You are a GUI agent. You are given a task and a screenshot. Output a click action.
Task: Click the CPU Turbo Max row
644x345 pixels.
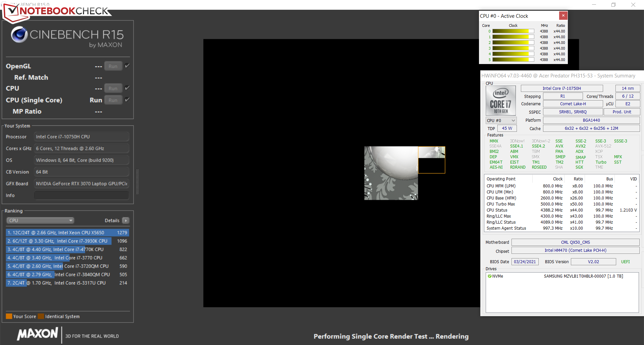tap(562, 204)
